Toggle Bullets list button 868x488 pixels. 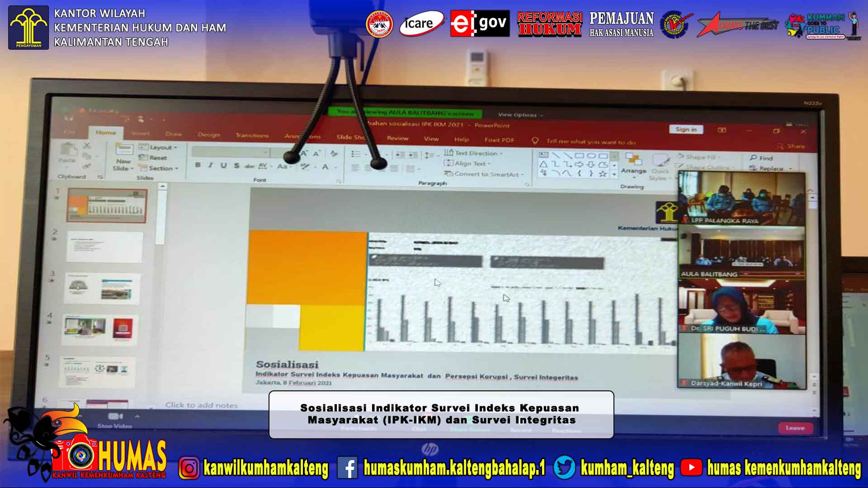[x=356, y=154]
